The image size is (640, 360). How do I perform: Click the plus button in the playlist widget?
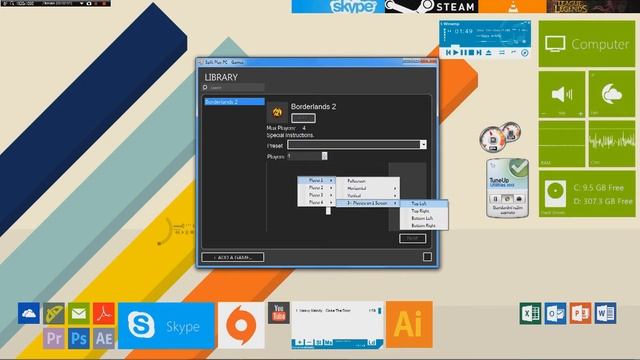[x=299, y=342]
